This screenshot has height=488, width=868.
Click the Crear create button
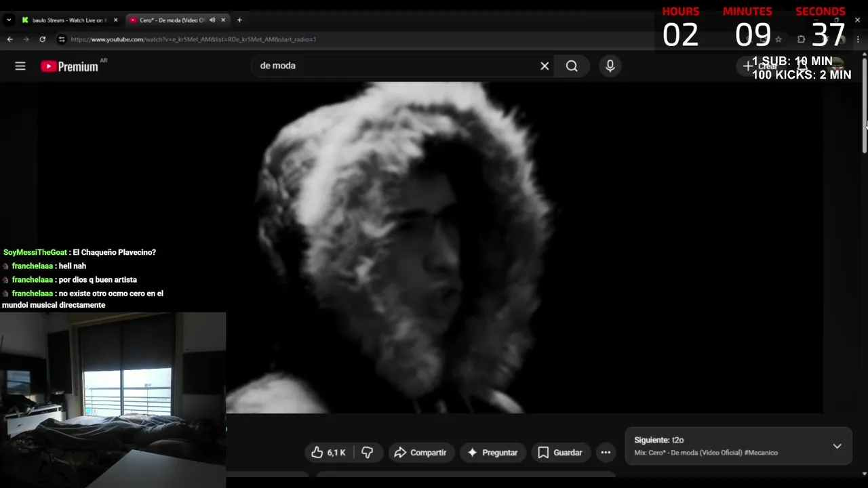tap(760, 66)
